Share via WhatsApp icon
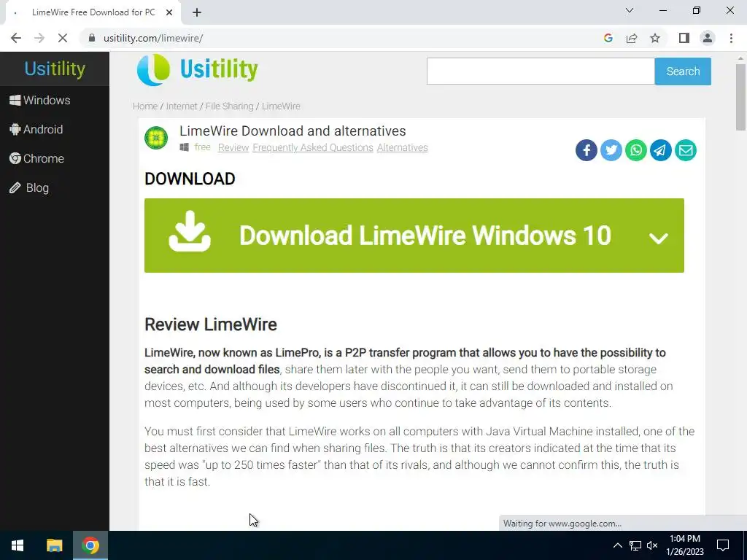Viewport: 747px width, 560px height. (636, 150)
